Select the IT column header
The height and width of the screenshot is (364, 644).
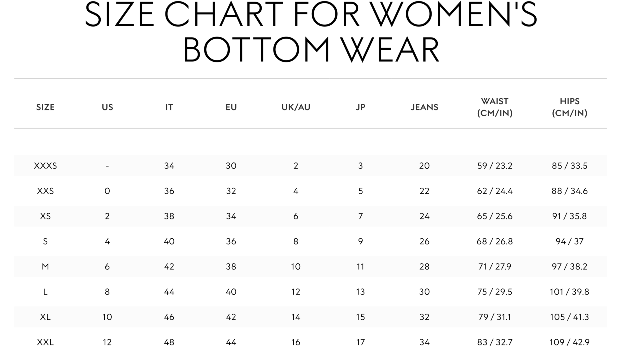(x=169, y=107)
